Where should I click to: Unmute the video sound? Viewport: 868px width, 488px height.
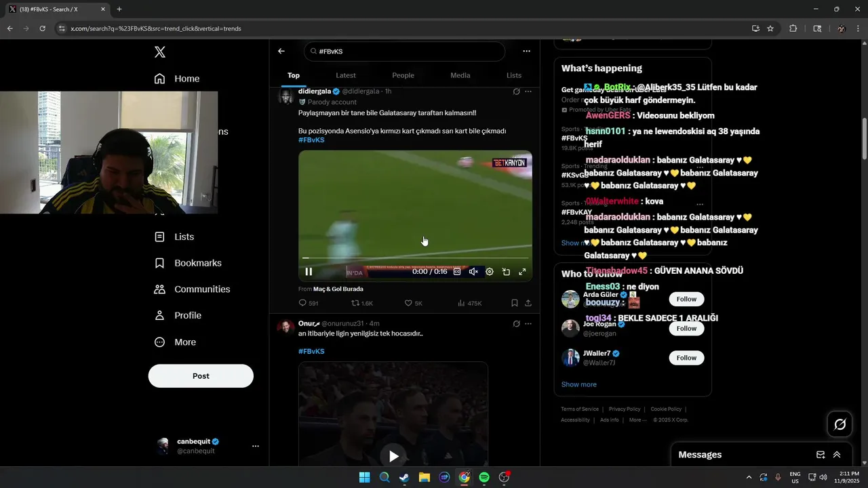pos(473,272)
